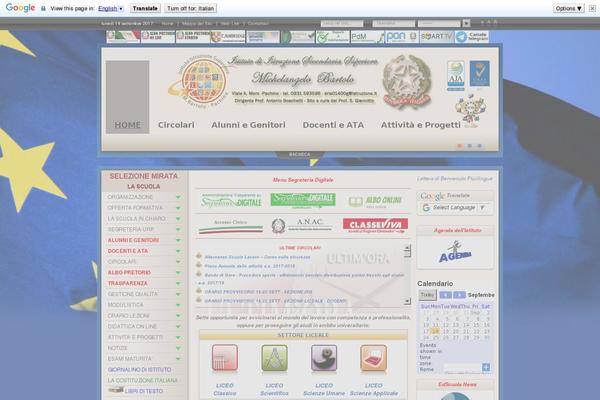The image size is (600, 400).
Task: Click the AJA certification badge
Action: 455,75
